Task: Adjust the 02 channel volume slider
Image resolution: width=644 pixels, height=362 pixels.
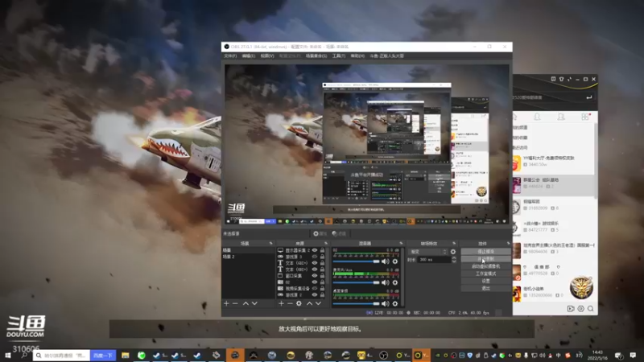Action: coord(357,261)
